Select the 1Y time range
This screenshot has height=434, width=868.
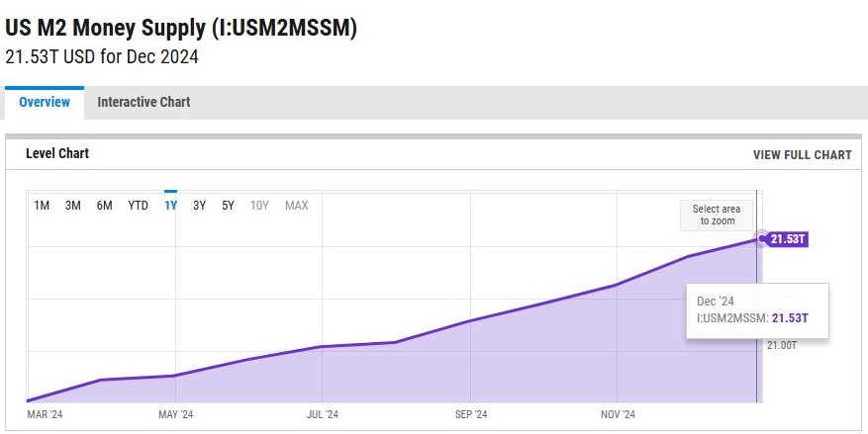[170, 206]
